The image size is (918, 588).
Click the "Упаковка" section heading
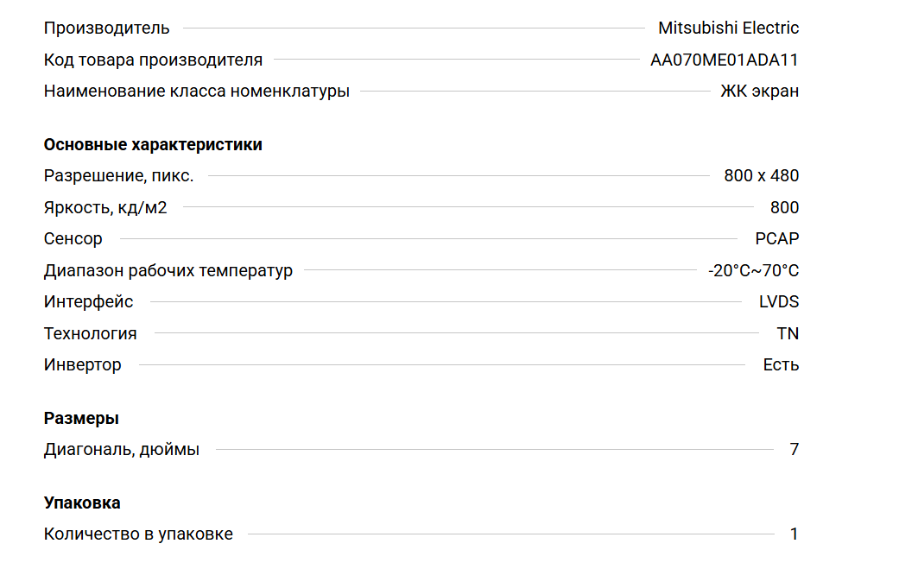(x=82, y=503)
